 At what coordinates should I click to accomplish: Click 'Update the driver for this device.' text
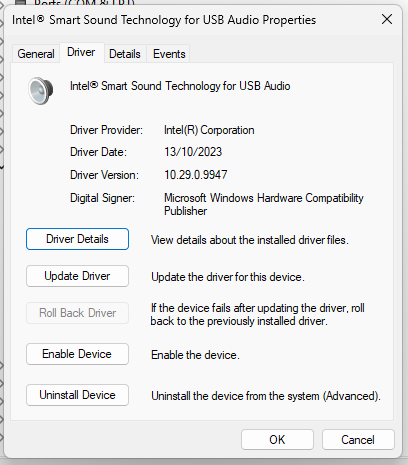pos(228,277)
